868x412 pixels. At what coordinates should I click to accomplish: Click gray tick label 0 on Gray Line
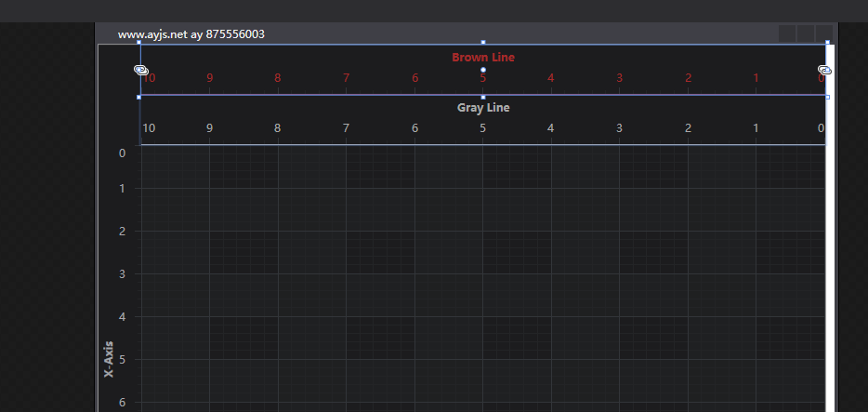coord(821,128)
